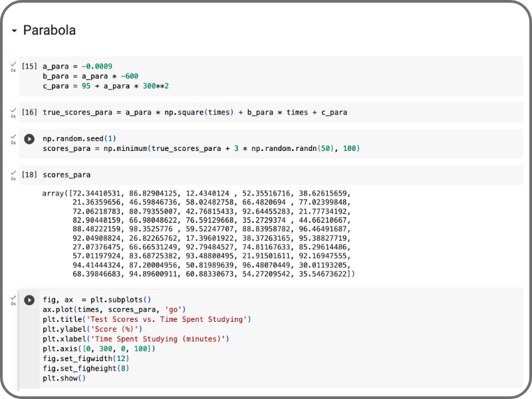Click into scores_para np.minimum code line
Image resolution: width=532 pixels, height=399 pixels.
point(201,148)
